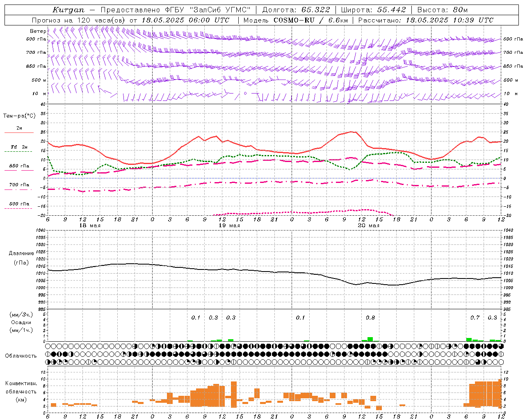This screenshot has height=420, width=525.
Task: Click "Рассчитано: 18.05.2025 10:39 UTC" text
Action: 426,20
